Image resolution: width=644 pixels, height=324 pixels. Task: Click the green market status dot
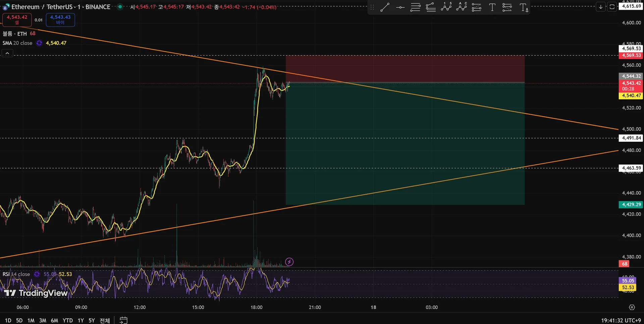pyautogui.click(x=120, y=7)
